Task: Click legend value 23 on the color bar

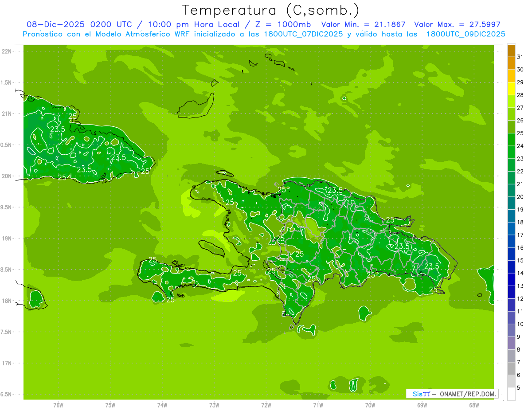Action: (x=520, y=159)
